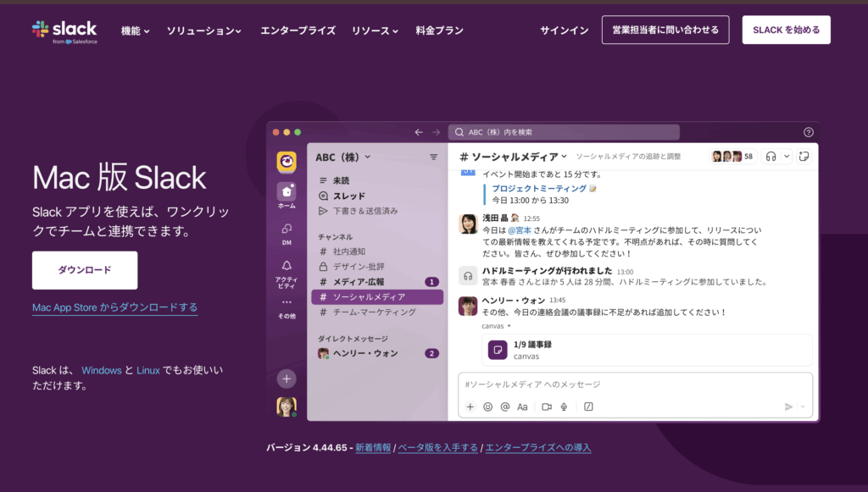Click 営業担当者に問い合わせる button

click(x=665, y=30)
